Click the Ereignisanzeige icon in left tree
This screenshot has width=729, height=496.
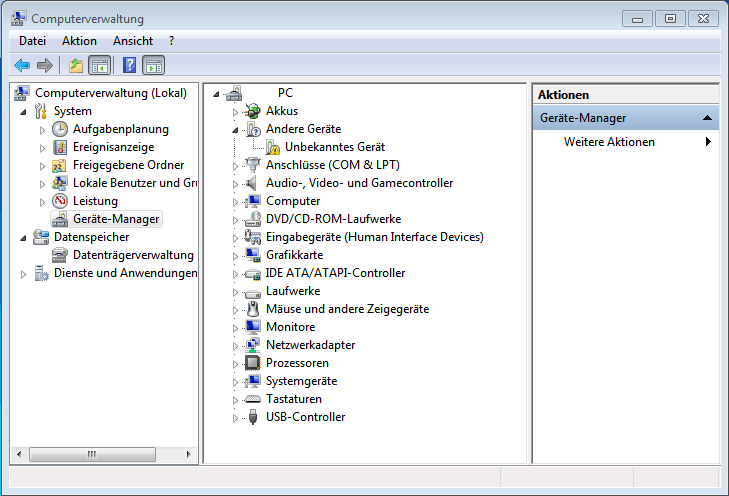pos(60,147)
